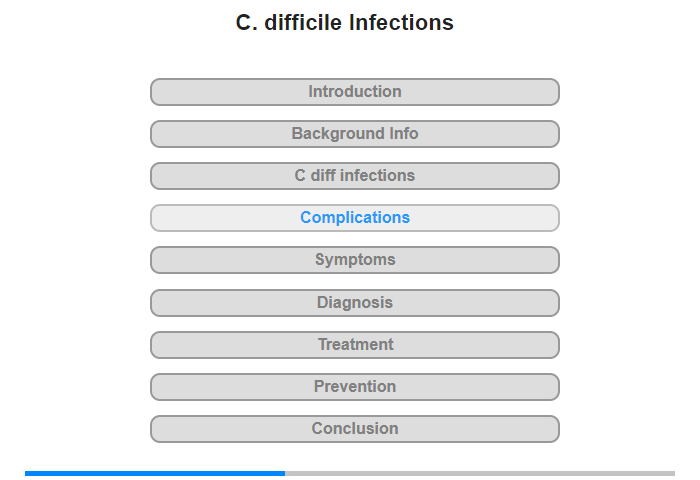Select the C diff infections button
This screenshot has width=700, height=480.
coord(354,176)
